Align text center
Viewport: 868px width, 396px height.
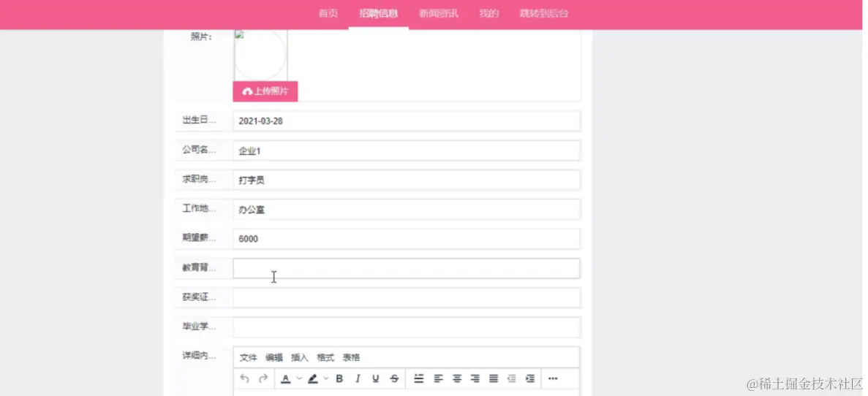(x=457, y=379)
